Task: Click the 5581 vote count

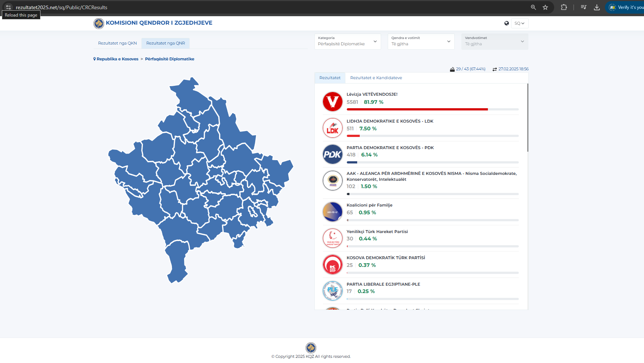Action: [352, 102]
